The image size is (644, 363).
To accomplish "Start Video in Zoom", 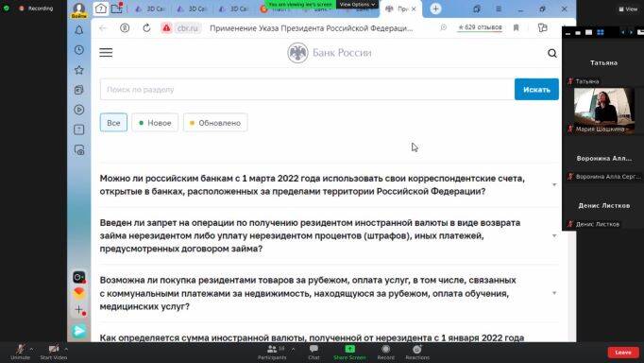I will tap(54, 352).
